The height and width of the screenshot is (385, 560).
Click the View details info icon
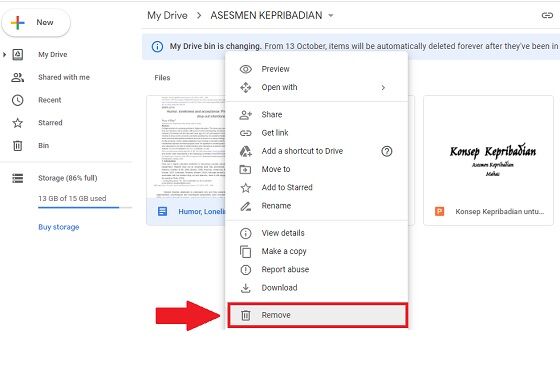coord(246,233)
